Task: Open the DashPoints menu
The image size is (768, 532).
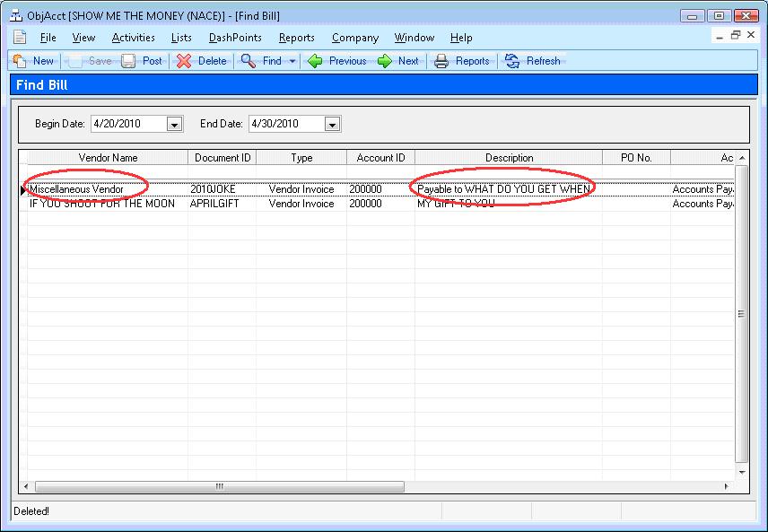Action: click(235, 38)
